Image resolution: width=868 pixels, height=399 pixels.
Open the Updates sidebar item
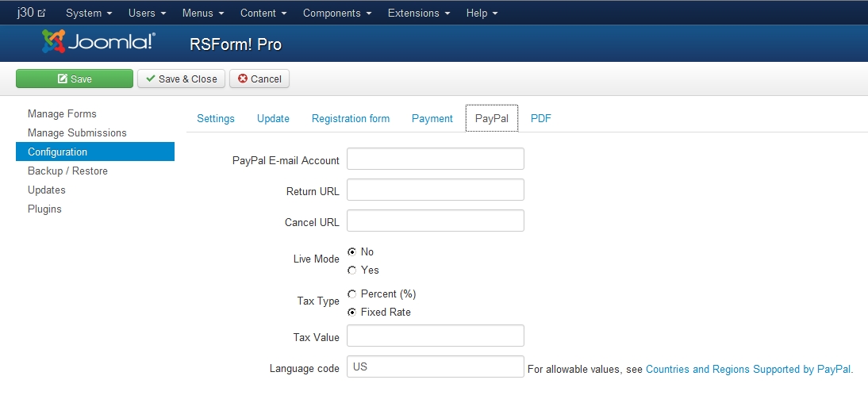(47, 190)
